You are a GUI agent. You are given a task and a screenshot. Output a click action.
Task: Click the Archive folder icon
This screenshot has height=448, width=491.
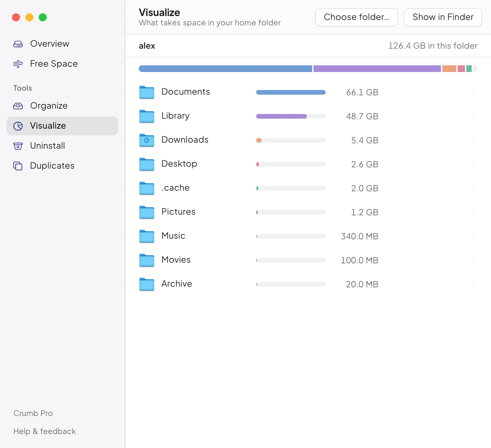(147, 284)
